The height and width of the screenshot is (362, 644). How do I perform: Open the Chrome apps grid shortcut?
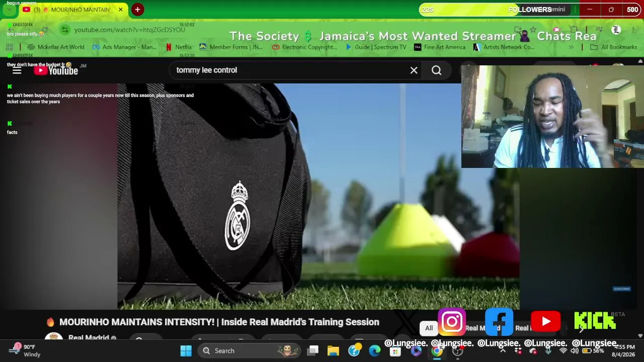[9, 47]
